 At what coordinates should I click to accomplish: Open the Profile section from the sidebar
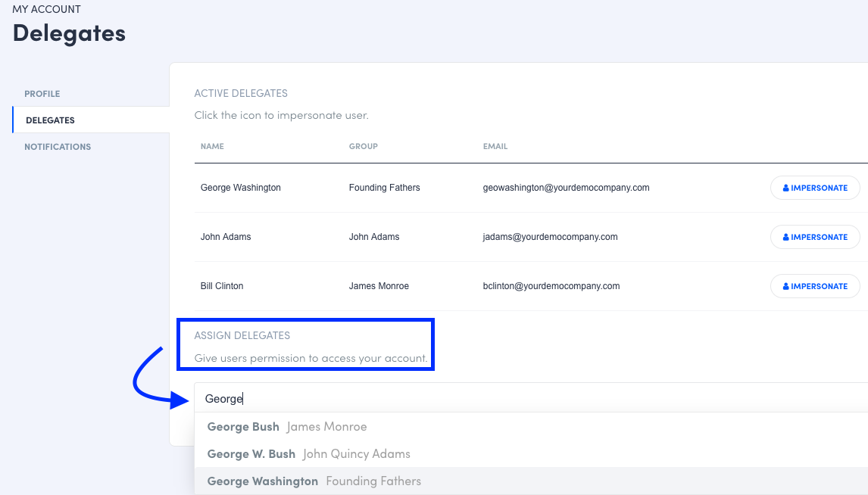click(x=42, y=93)
